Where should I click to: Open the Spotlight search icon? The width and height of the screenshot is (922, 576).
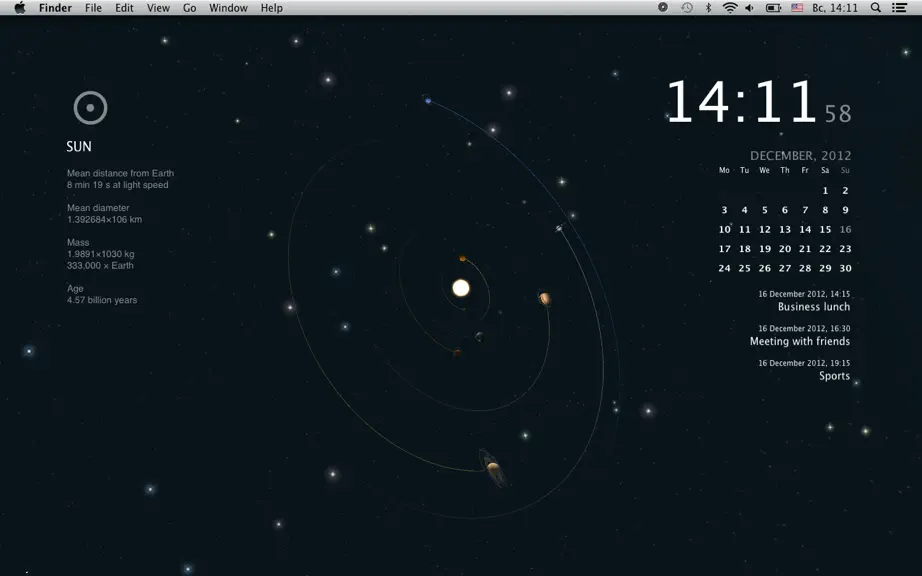click(x=876, y=8)
